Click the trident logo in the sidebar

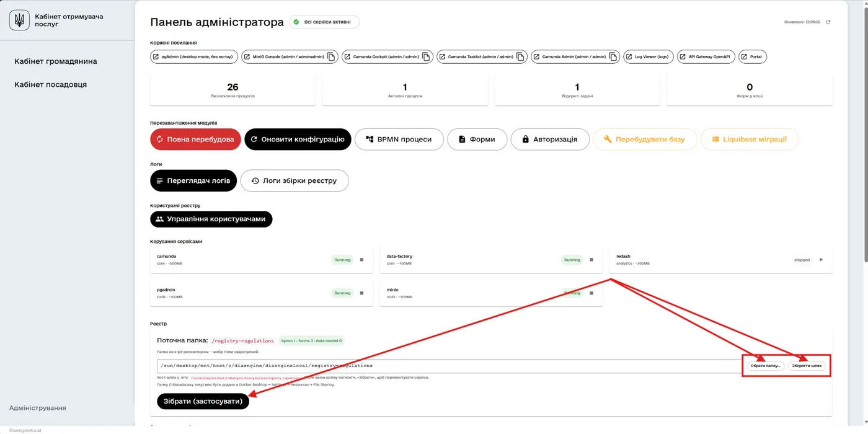pyautogui.click(x=19, y=20)
